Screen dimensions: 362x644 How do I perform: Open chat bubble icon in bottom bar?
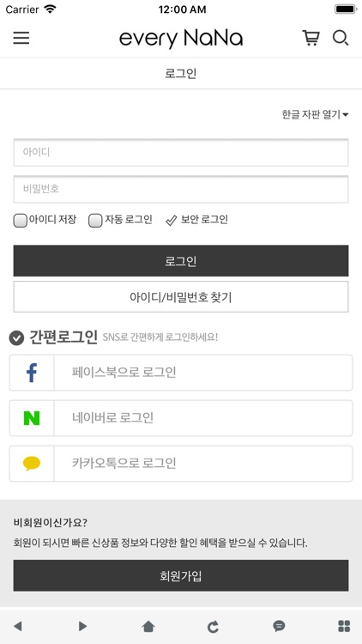coord(279,626)
